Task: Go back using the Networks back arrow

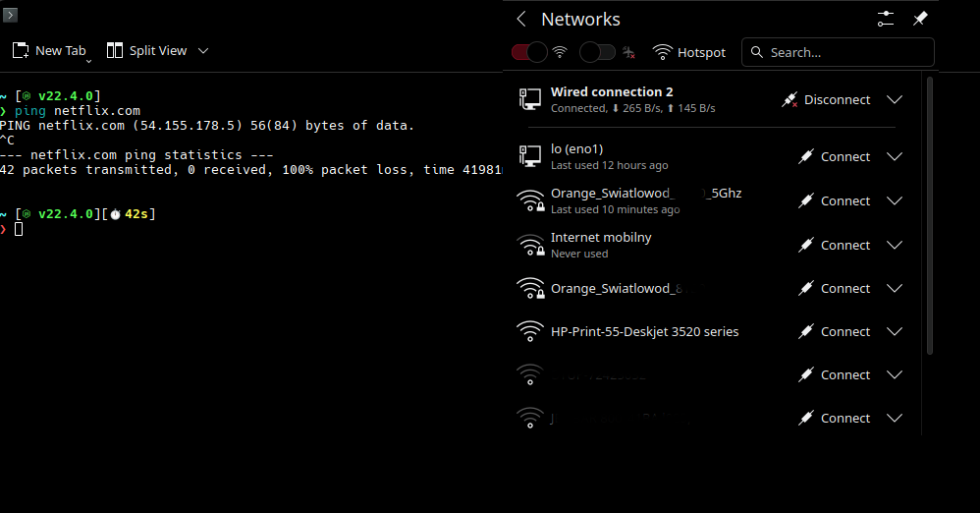Action: pyautogui.click(x=521, y=20)
